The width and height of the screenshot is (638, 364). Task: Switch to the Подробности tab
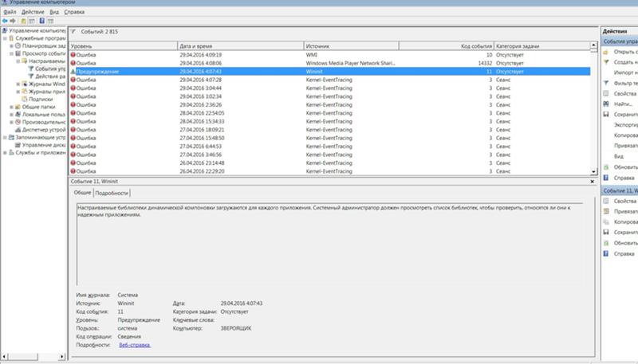(x=112, y=194)
